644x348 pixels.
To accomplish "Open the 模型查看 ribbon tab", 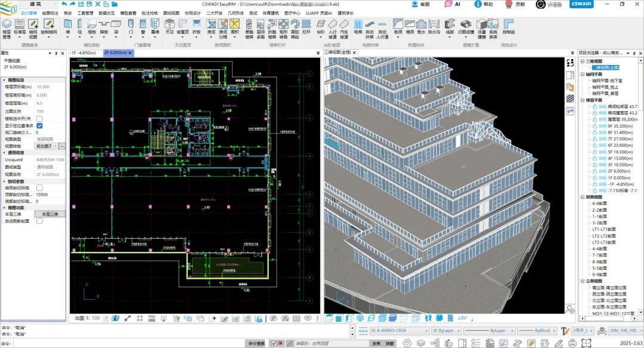I will click(x=128, y=13).
